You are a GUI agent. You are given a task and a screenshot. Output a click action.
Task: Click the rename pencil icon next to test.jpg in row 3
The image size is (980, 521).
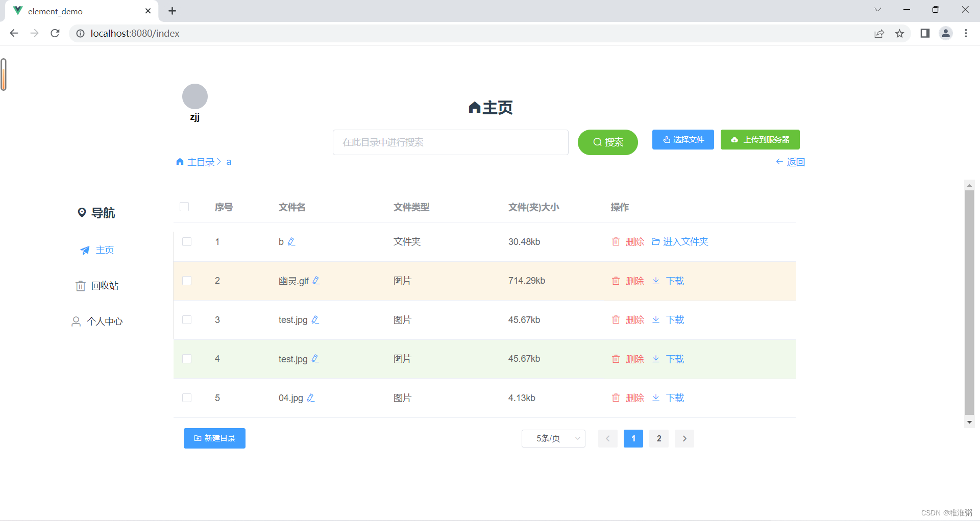point(315,319)
